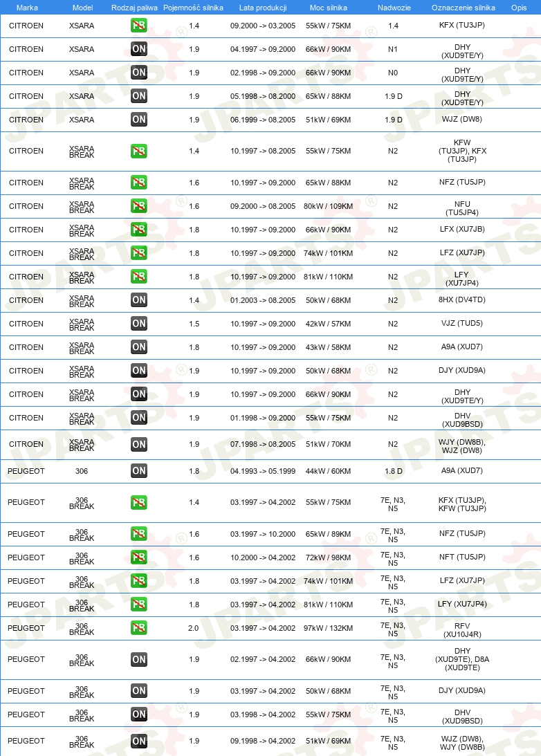Screen dimensions: 541x756
Task: Click the petrol icon in the 306 Break 1.4 row
Action: 139,502
